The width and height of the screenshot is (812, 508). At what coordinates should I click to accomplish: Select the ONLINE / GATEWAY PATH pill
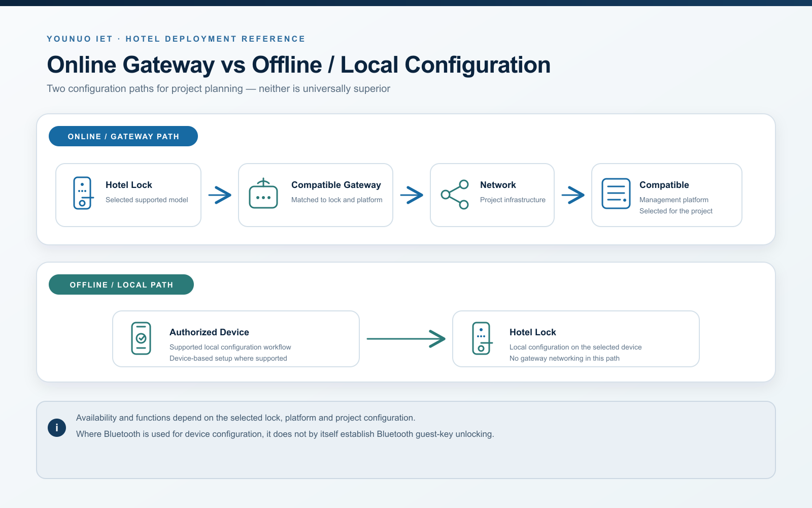coord(123,136)
